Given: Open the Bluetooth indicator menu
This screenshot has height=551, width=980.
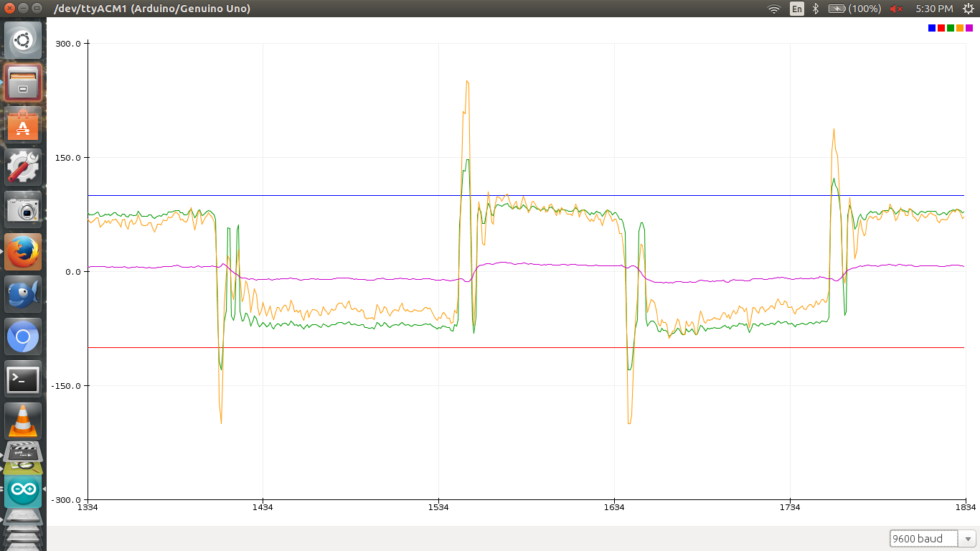Looking at the screenshot, I should [816, 9].
